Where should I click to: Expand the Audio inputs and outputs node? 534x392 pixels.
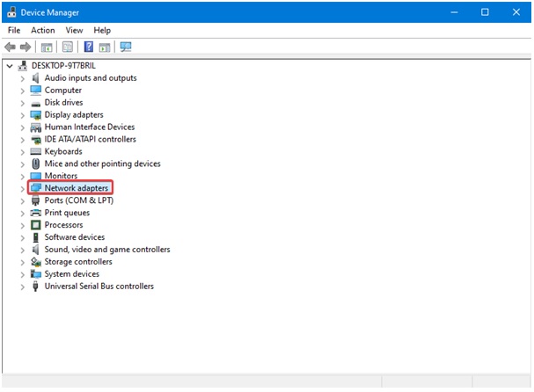(23, 78)
